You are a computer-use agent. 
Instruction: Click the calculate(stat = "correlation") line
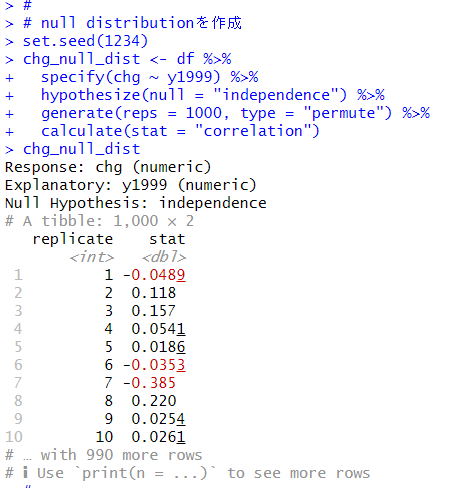click(180, 131)
